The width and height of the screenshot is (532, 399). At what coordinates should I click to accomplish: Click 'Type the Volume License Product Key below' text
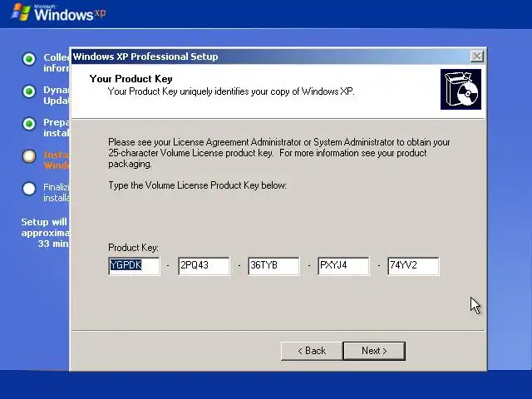point(198,185)
